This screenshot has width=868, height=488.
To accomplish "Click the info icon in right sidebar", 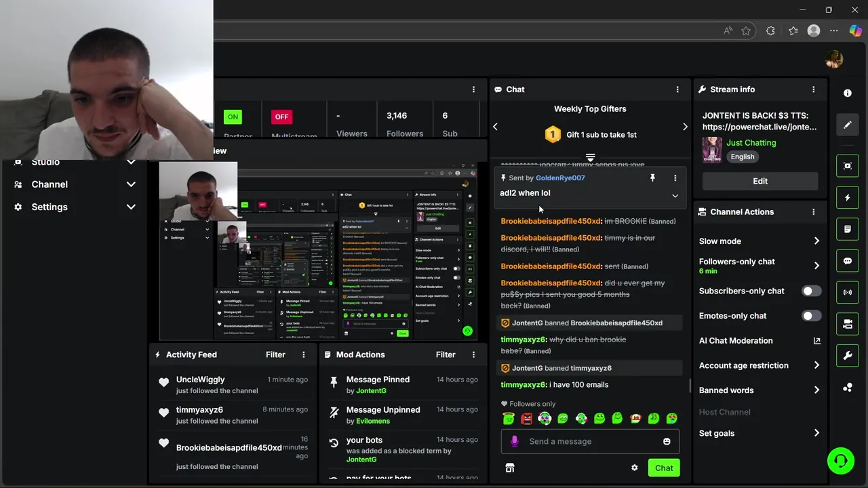I will coord(848,93).
